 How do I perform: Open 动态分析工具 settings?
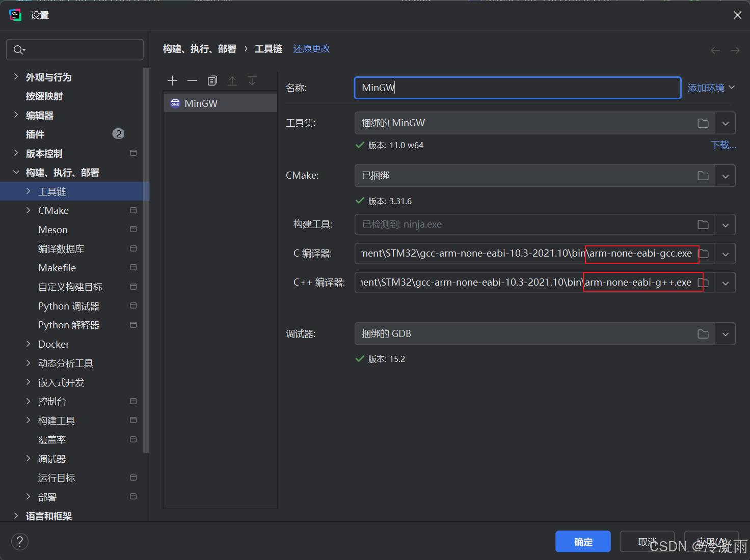[x=66, y=363]
